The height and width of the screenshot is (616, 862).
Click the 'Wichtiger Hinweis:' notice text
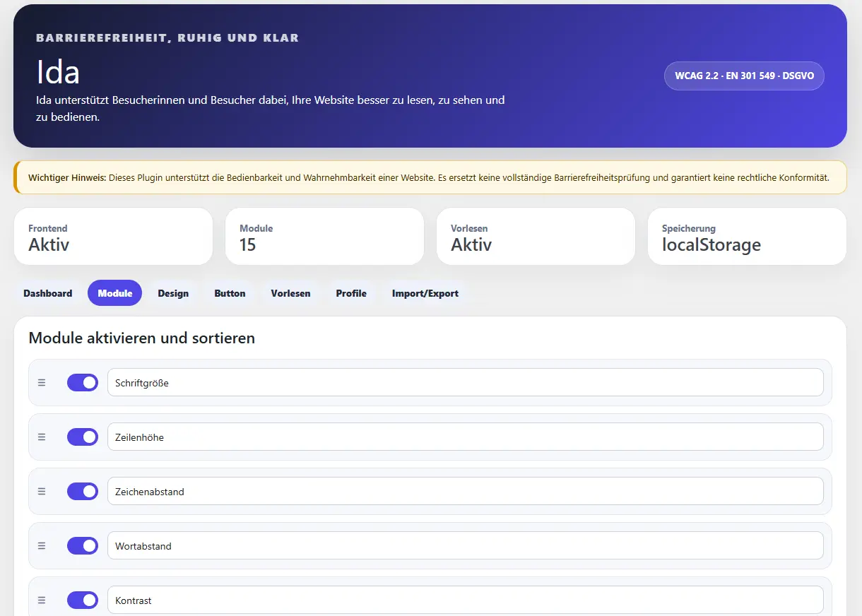click(x=67, y=178)
